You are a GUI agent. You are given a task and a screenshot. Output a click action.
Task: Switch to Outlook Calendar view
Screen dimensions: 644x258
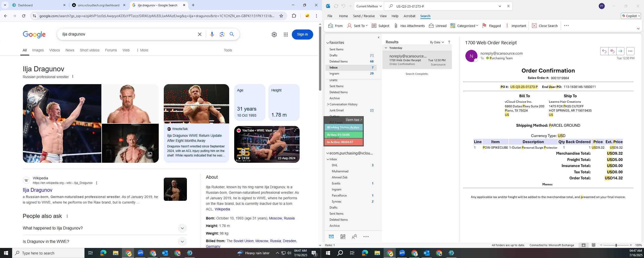click(343, 237)
